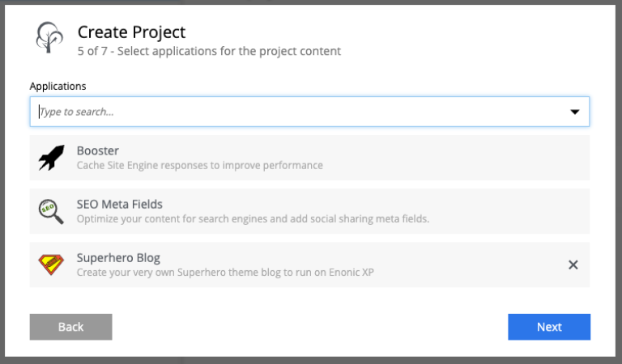Click the SEO Meta Fields description text
This screenshot has width=622, height=364.
click(253, 219)
